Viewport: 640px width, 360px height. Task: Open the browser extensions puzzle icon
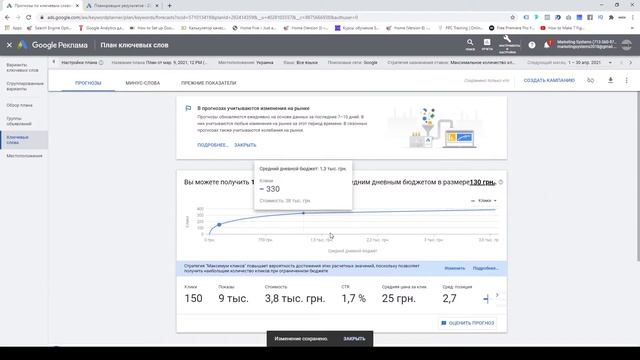pyautogui.click(x=611, y=17)
